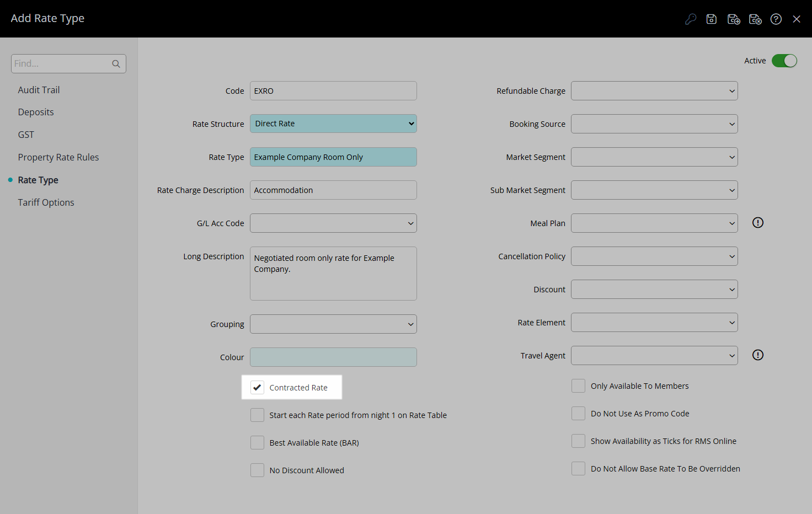This screenshot has height=514, width=812.
Task: Expand the Sub Market Segment dropdown
Action: 654,190
